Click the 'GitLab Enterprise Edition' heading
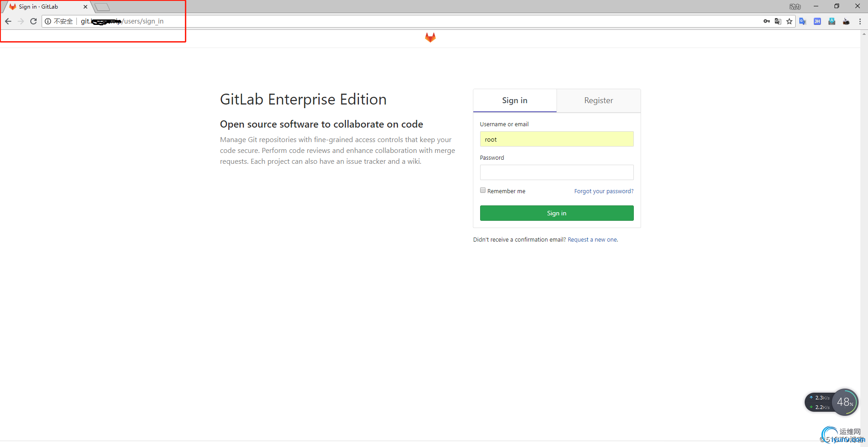868x447 pixels. click(x=303, y=100)
